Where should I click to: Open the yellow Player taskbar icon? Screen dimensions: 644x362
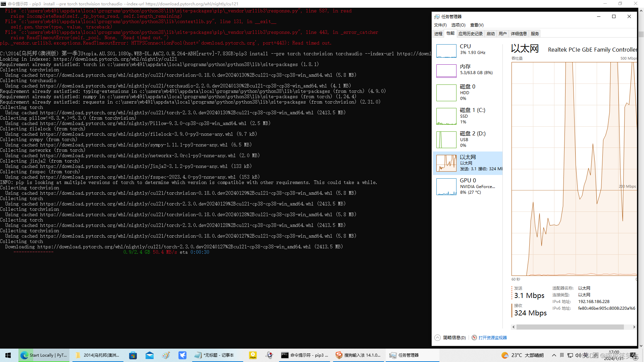(x=253, y=355)
